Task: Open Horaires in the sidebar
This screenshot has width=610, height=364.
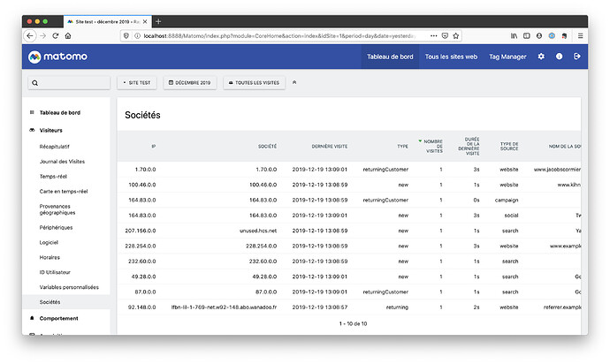Action: (50, 257)
